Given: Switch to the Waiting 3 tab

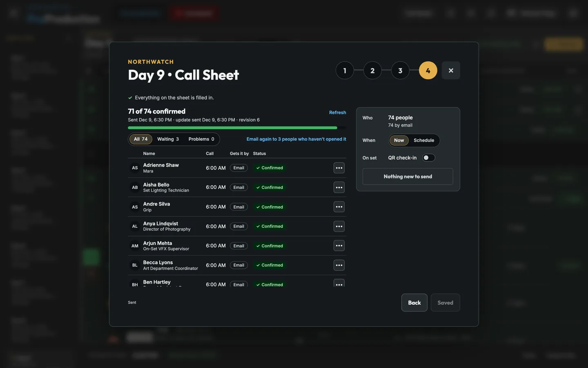Looking at the screenshot, I should point(168,139).
